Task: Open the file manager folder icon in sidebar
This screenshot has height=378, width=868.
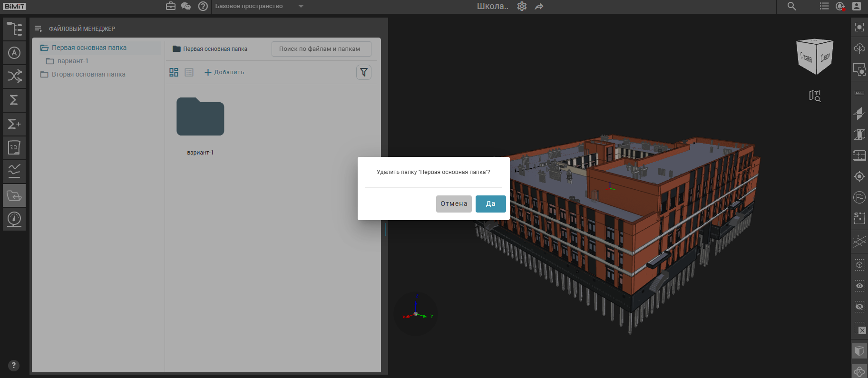Action: point(14,195)
